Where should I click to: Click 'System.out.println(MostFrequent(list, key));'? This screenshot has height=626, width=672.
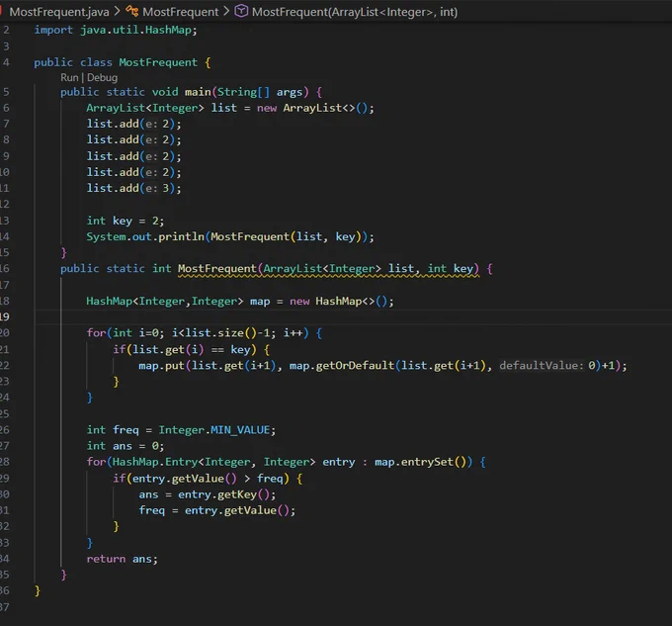tap(230, 236)
